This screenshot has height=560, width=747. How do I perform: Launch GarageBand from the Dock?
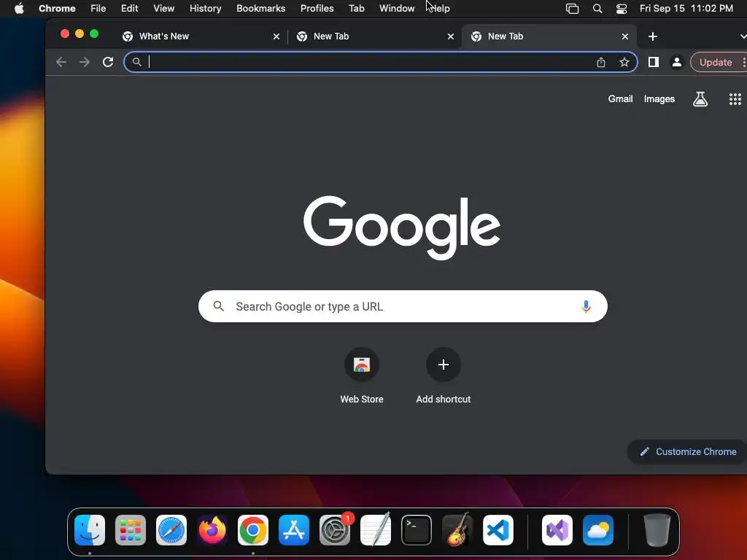[457, 530]
